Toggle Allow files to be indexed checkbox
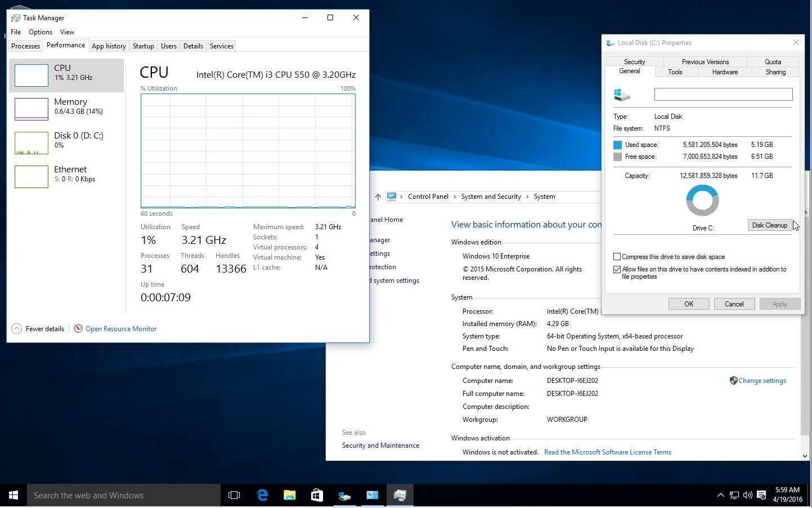Screen dimensions: 812x508 [617, 270]
